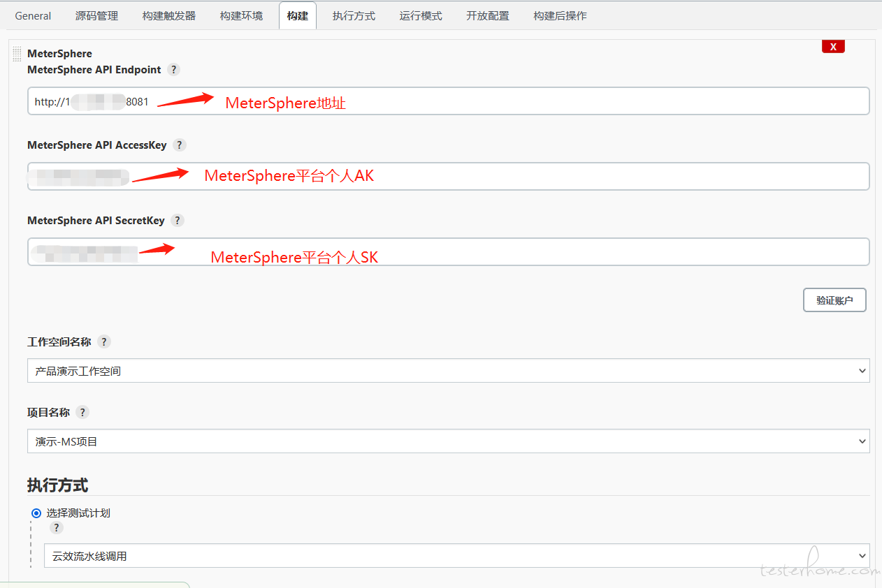
Task: Open the 工作空间名称 dropdown showing 产品演示工作空间
Action: point(449,371)
